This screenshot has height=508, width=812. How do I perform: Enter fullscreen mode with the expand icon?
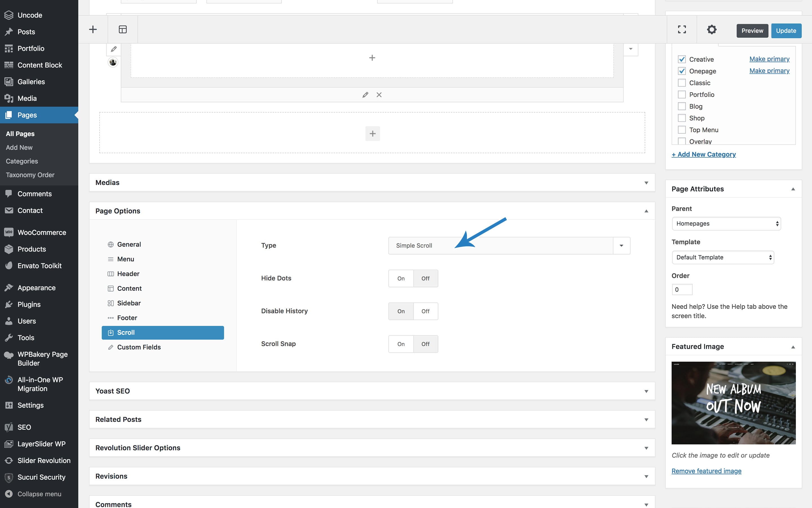pos(682,30)
